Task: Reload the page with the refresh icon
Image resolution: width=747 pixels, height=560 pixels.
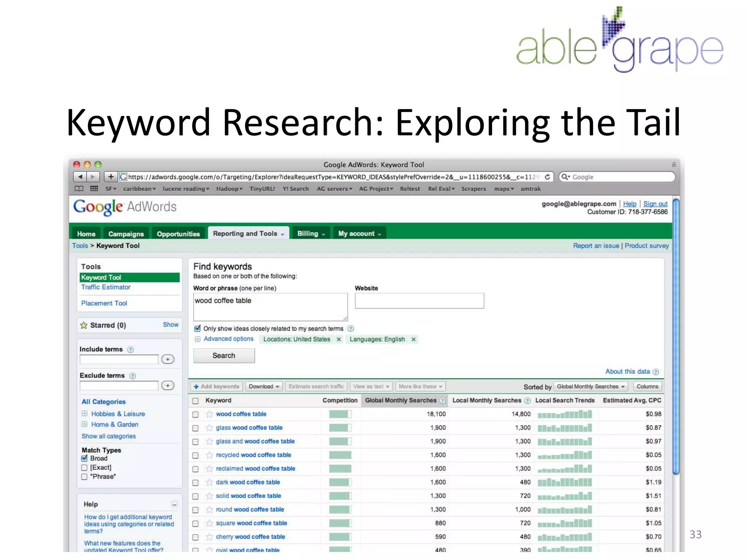Action: pyautogui.click(x=547, y=177)
